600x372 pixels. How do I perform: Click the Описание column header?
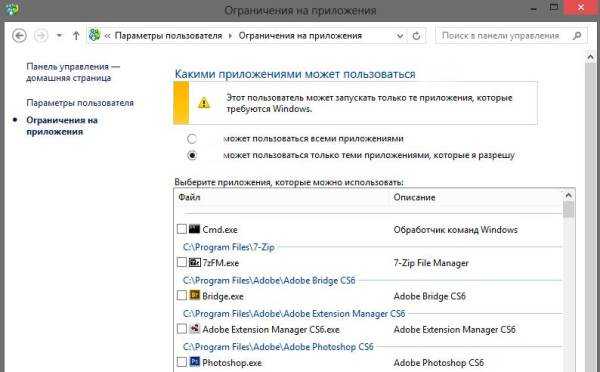point(414,197)
